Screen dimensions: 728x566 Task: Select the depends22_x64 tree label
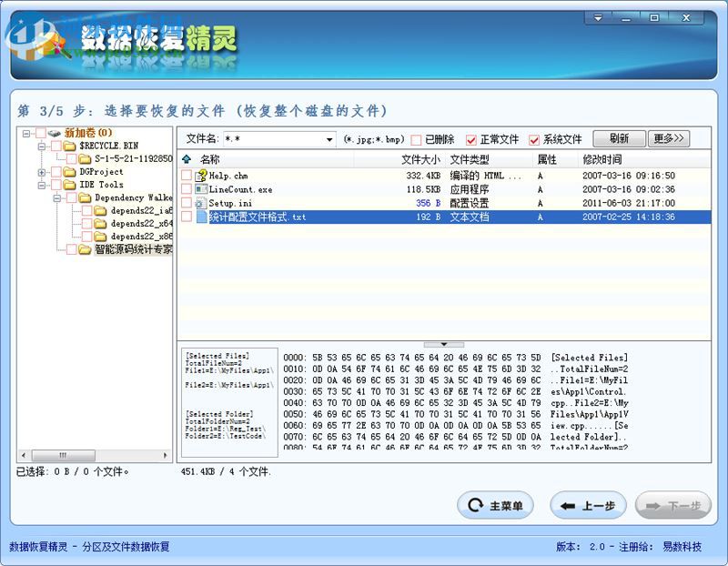141,224
